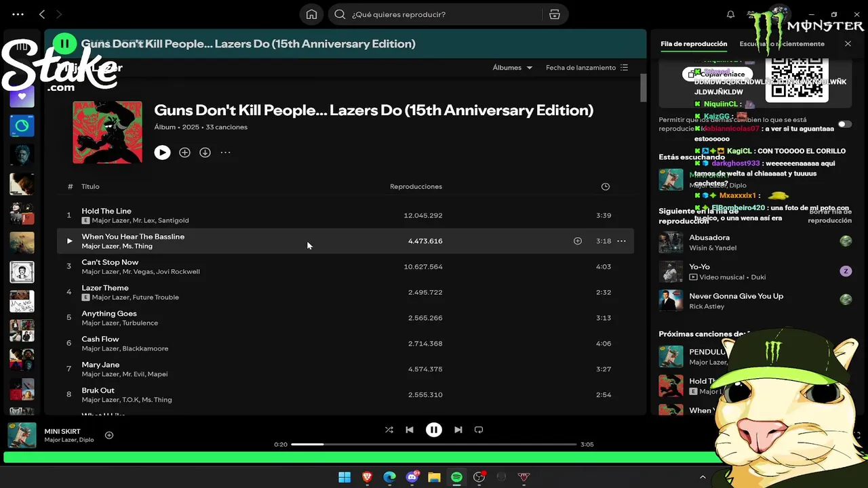Download the album arrow icon
This screenshot has width=868, height=488.
205,152
